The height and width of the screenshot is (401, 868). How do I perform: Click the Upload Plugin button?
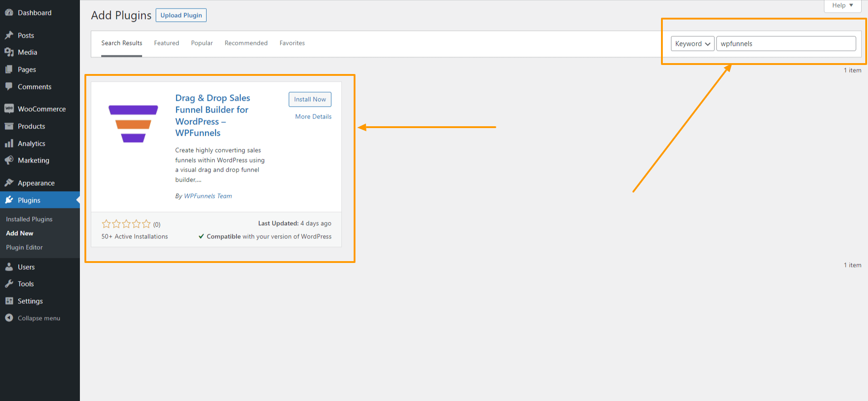(181, 15)
